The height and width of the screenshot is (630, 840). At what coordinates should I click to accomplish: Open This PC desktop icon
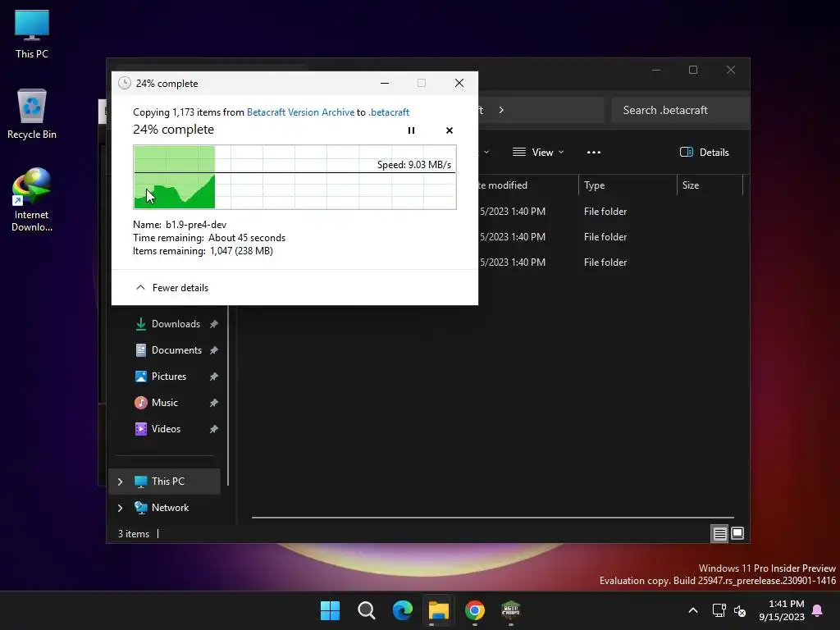[x=32, y=34]
